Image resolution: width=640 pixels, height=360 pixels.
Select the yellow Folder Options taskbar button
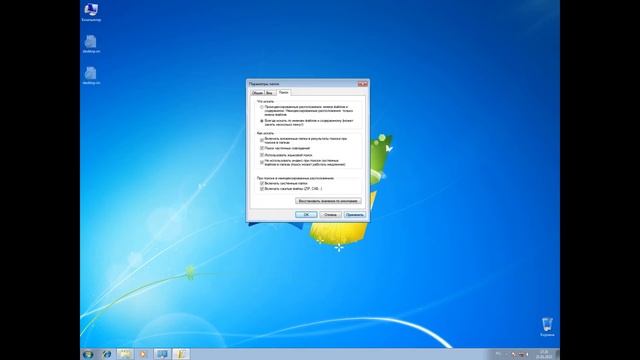point(181,354)
